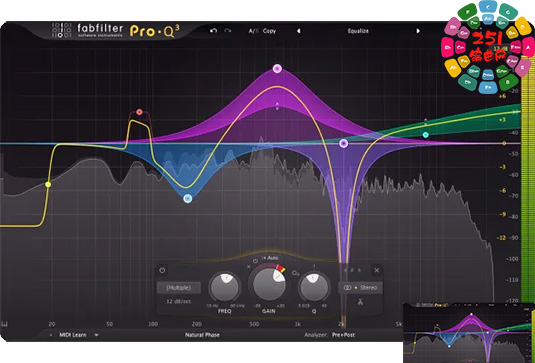Click the MIDI Learn button
The height and width of the screenshot is (363, 535).
(73, 335)
